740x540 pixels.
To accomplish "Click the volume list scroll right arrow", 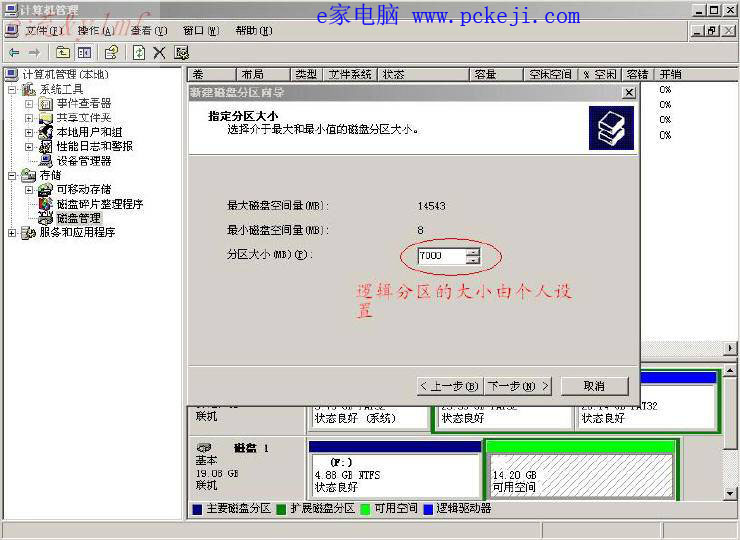I will point(730,348).
